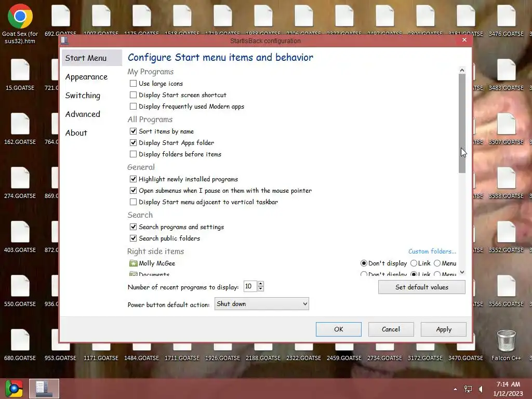
Task: Uncheck Search public folders
Action: click(x=134, y=238)
